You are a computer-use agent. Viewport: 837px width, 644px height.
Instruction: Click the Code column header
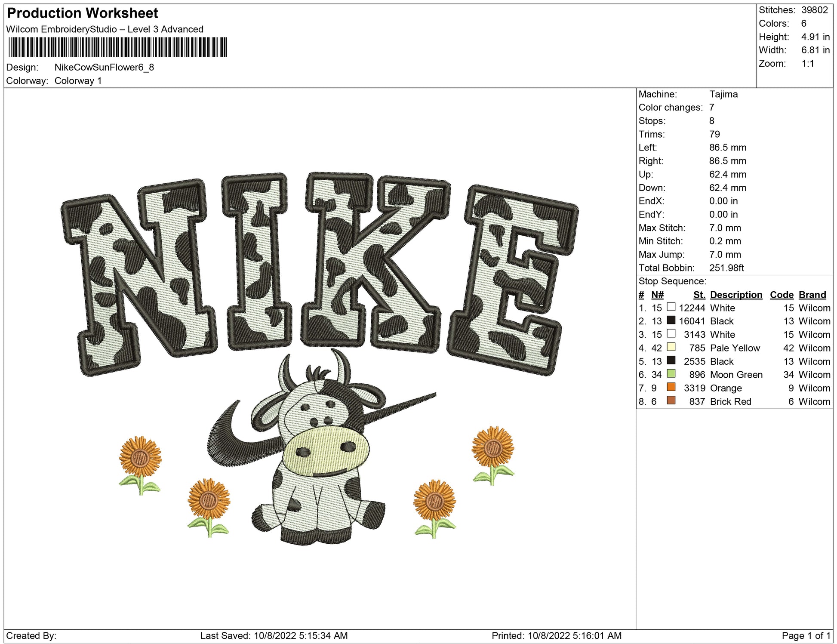pos(782,295)
